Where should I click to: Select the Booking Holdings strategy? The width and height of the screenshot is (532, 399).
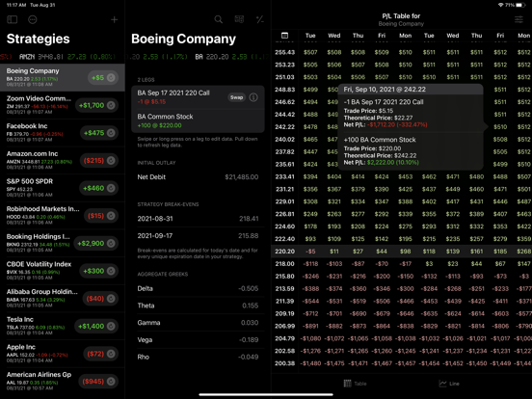tap(63, 243)
